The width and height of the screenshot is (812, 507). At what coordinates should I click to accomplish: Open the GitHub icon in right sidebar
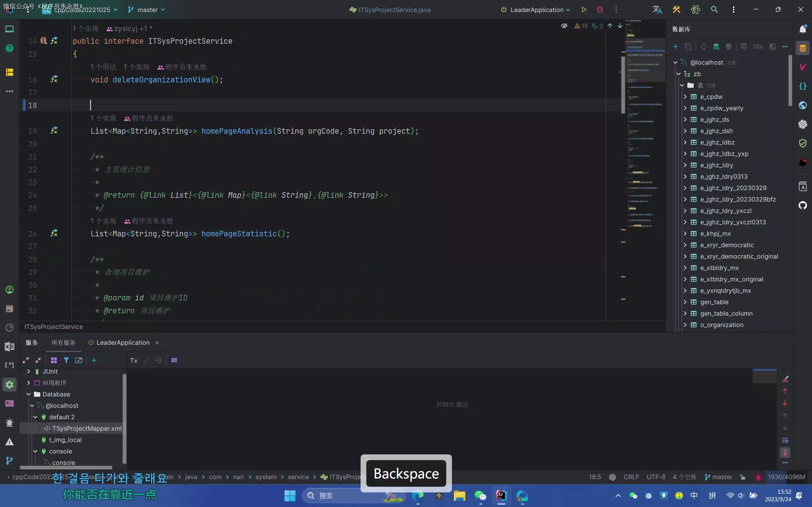coord(802,205)
